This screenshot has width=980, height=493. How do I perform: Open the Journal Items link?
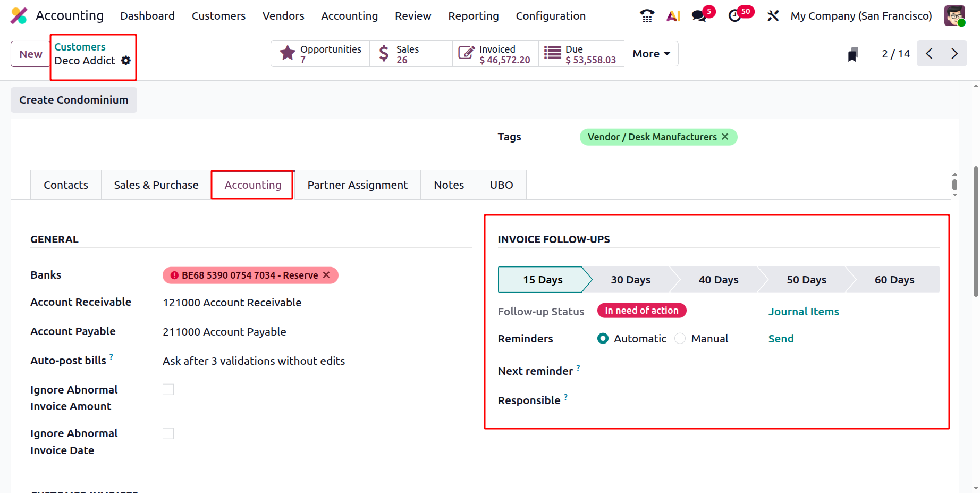click(x=803, y=312)
